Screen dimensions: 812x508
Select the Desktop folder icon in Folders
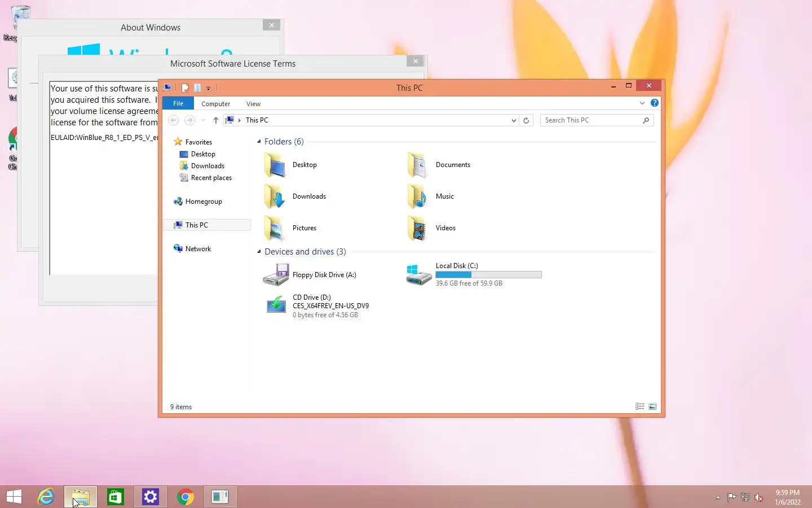[275, 165]
